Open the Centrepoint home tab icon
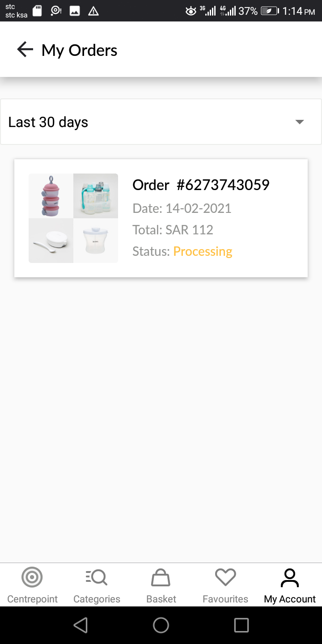The image size is (322, 644). coord(32,577)
